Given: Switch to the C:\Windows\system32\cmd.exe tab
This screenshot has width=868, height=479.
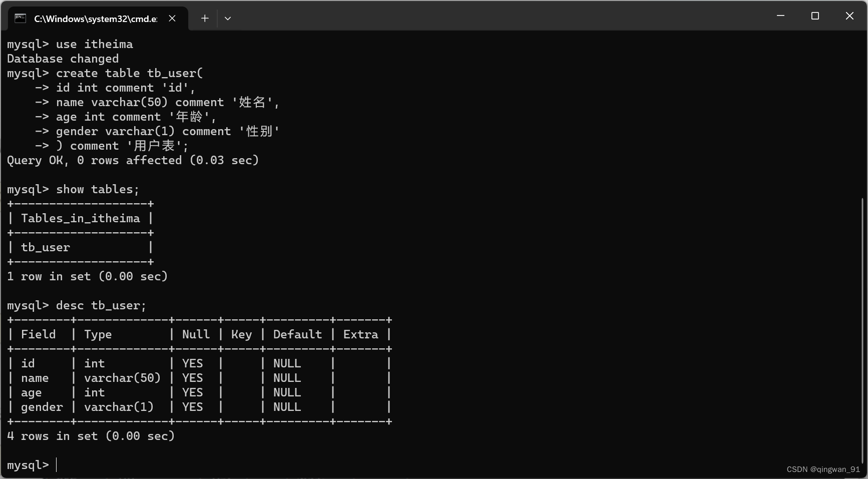Looking at the screenshot, I should click(95, 18).
